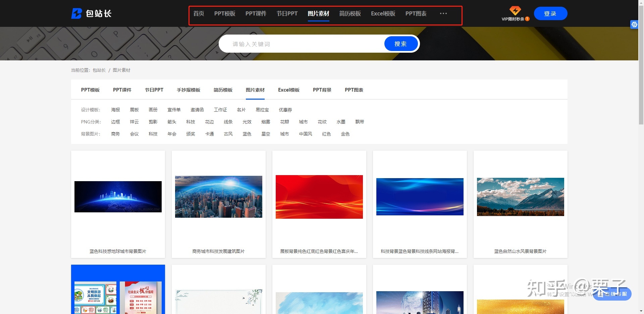Image resolution: width=644 pixels, height=314 pixels.
Task: Click the 在线客服 floating support button
Action: coord(612,294)
